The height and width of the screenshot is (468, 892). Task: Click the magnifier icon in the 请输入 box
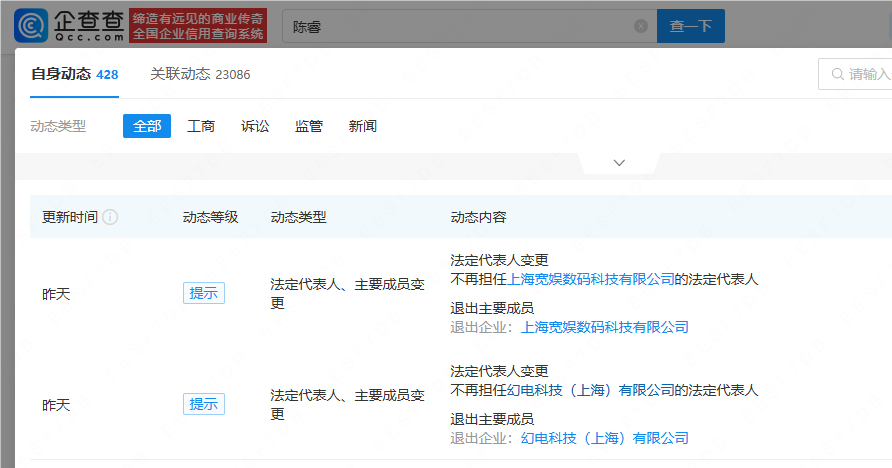837,74
